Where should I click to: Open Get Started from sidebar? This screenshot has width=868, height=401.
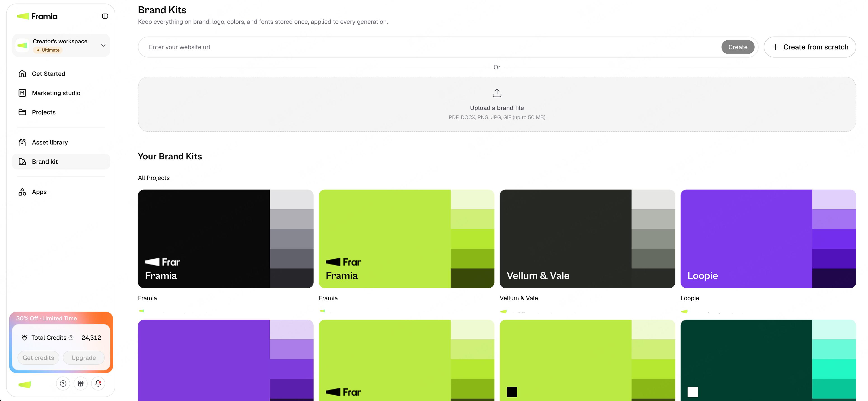[x=61, y=74]
